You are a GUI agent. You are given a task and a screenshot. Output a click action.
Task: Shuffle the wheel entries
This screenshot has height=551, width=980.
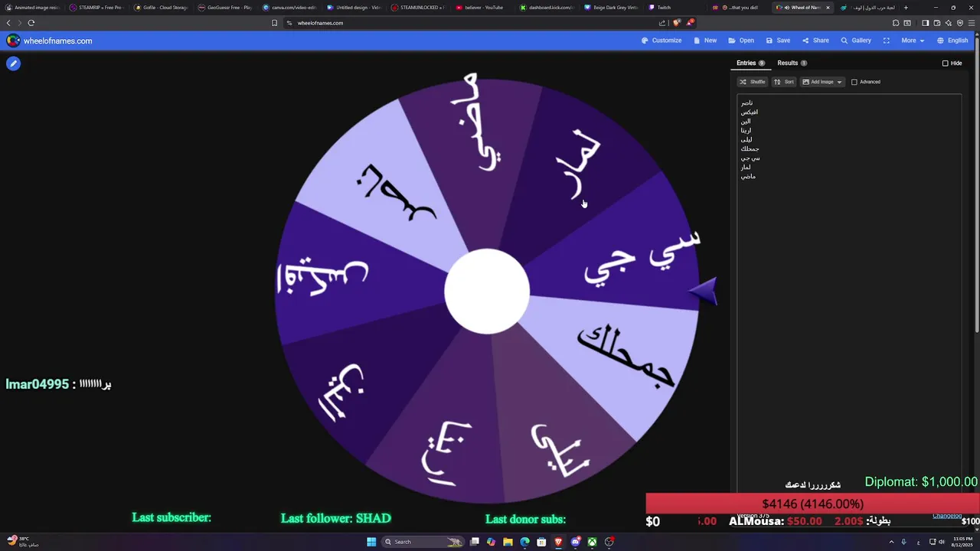tap(752, 82)
